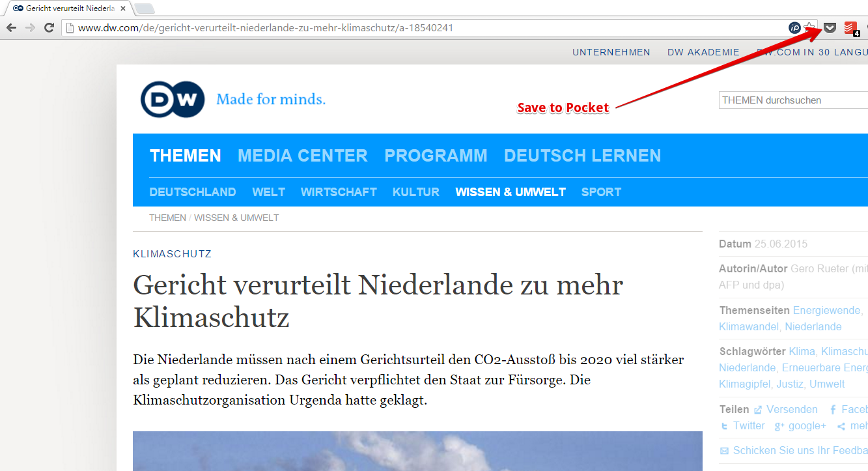Click the Versenden share icon

tap(758, 410)
